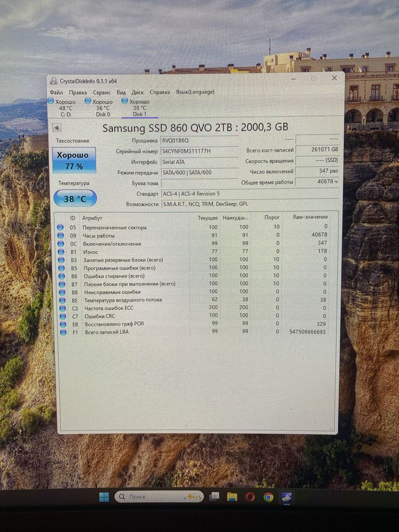
Task: Click the Serial ATA interface field
Action: tap(199, 162)
